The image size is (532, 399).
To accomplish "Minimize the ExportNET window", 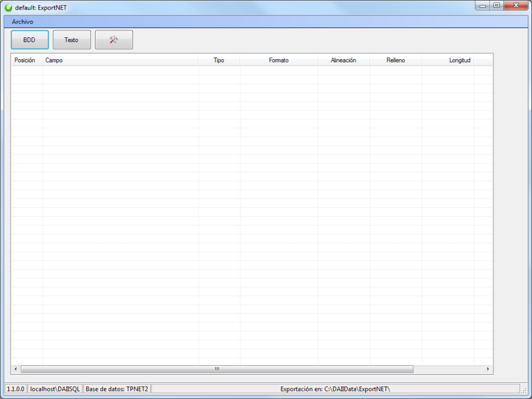I will (482, 5).
